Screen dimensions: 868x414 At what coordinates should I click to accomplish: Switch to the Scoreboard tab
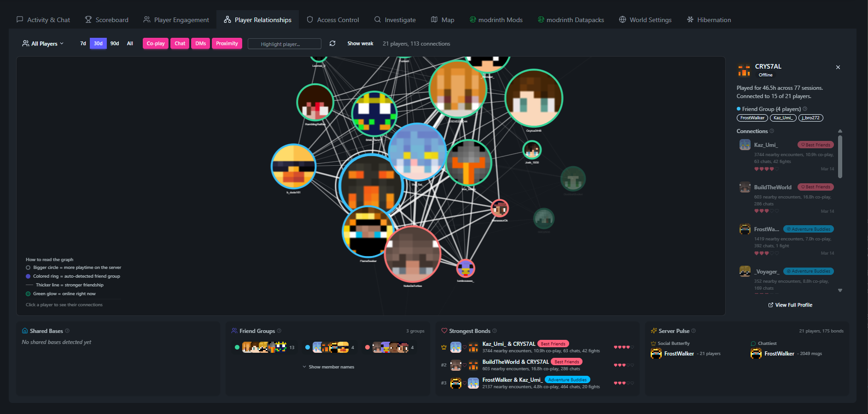tap(106, 20)
